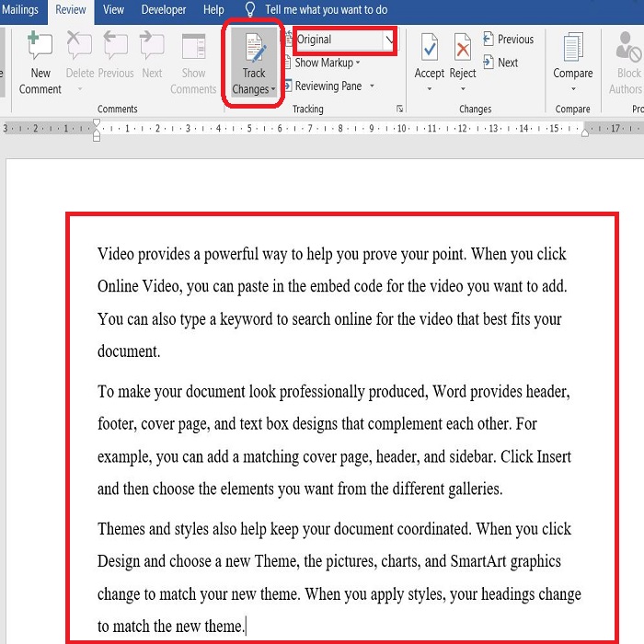Select the Review tab
Image resolution: width=644 pixels, height=644 pixels.
point(71,9)
